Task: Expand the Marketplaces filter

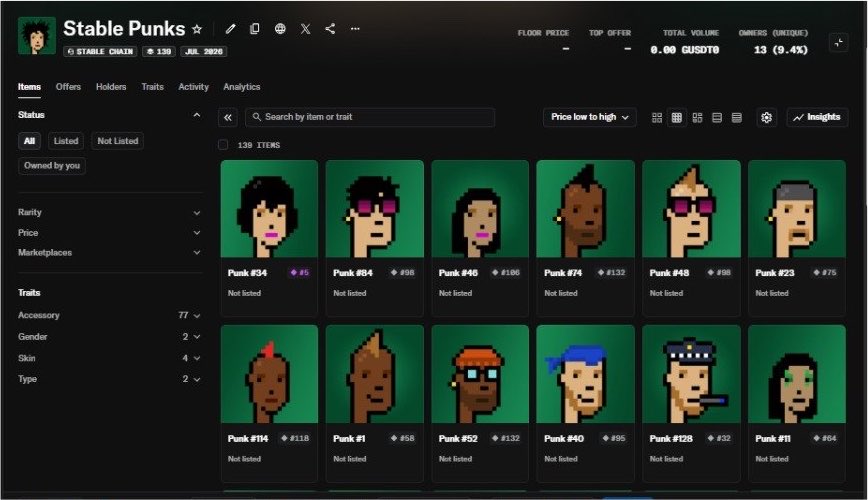Action: pos(110,252)
